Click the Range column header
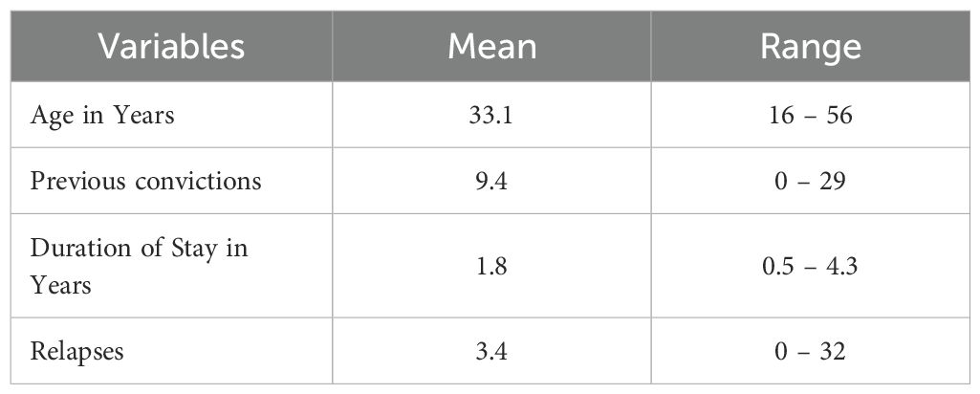Viewport: 980px width, 394px height. (811, 48)
